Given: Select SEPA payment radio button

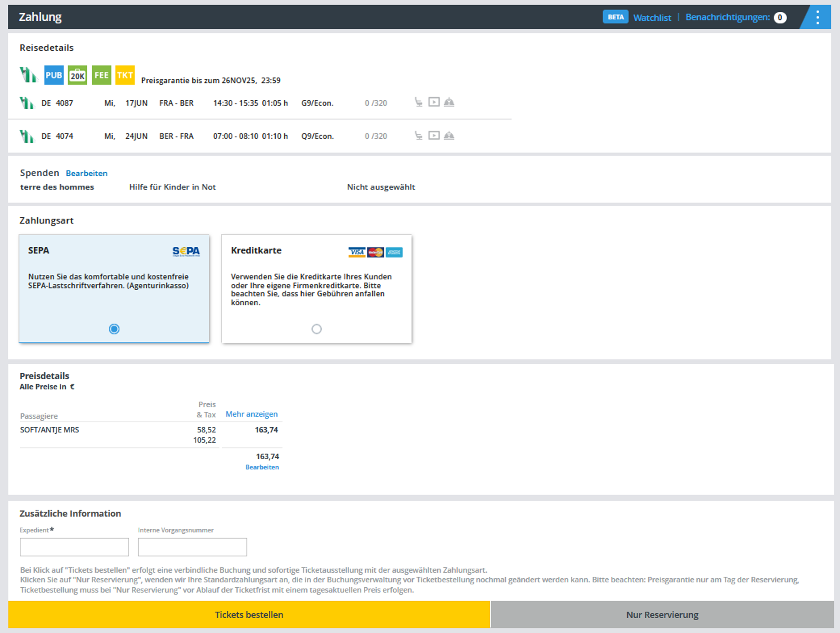Looking at the screenshot, I should click(x=114, y=329).
